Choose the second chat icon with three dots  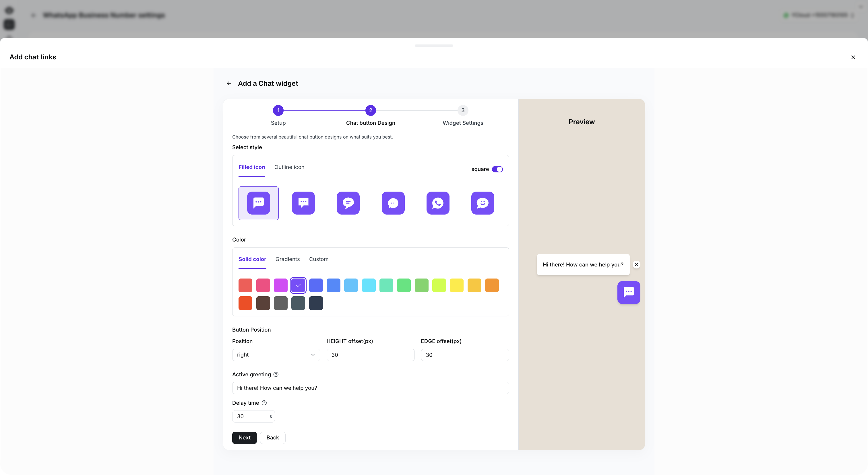303,203
